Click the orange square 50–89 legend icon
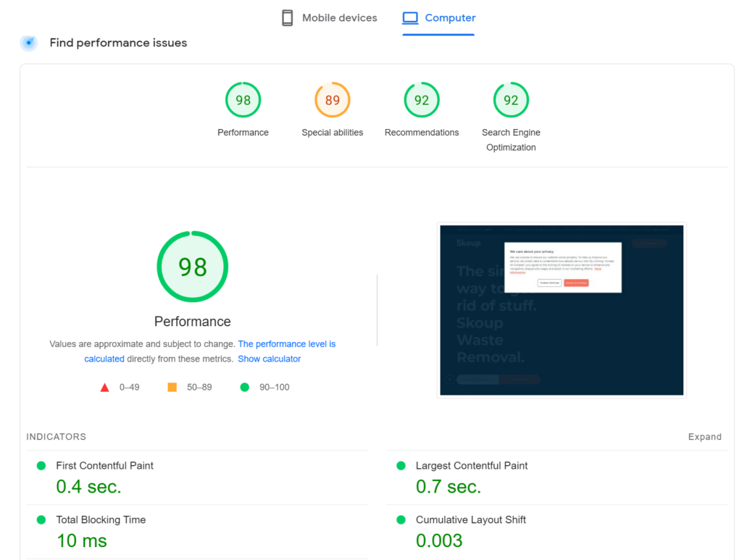This screenshot has height=560, width=742. [172, 388]
